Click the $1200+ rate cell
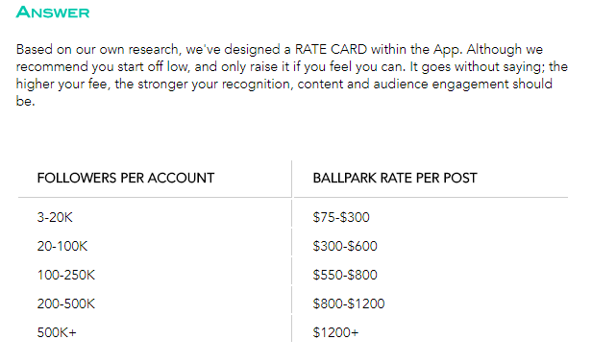Image resolution: width=592 pixels, height=364 pixels. point(335,332)
